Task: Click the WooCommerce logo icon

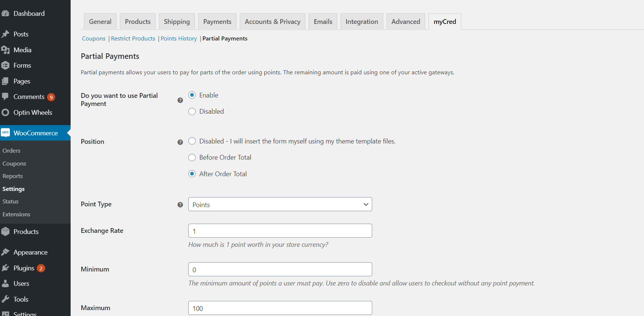Action: pyautogui.click(x=5, y=133)
